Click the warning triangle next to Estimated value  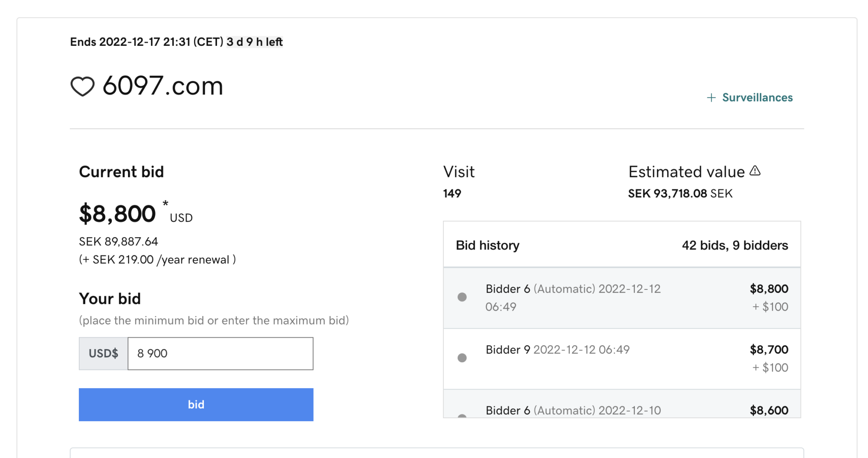pos(755,171)
